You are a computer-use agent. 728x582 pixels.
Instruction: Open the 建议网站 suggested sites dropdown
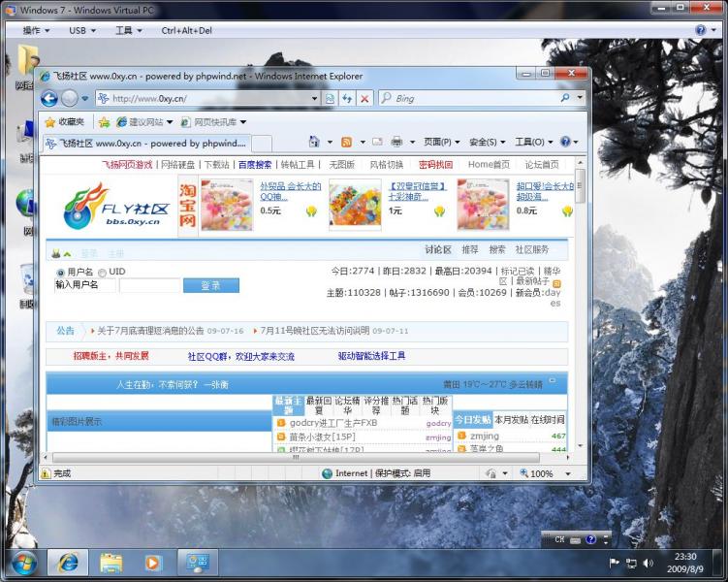(144, 122)
